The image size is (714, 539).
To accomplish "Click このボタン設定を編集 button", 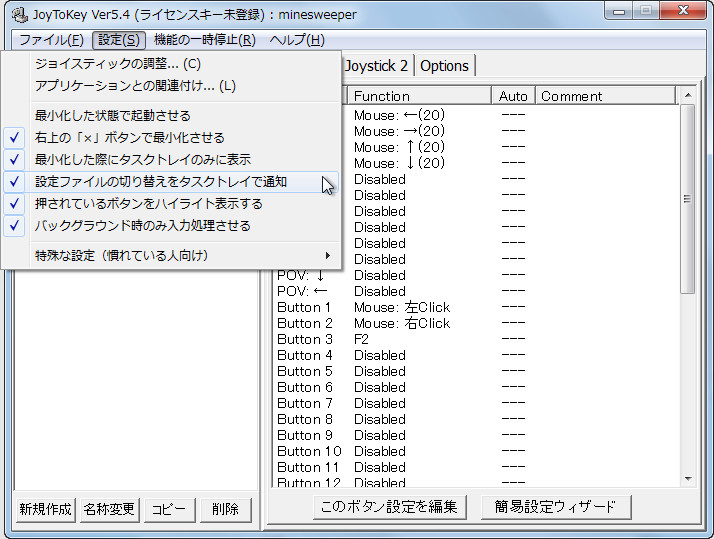I will (x=389, y=507).
